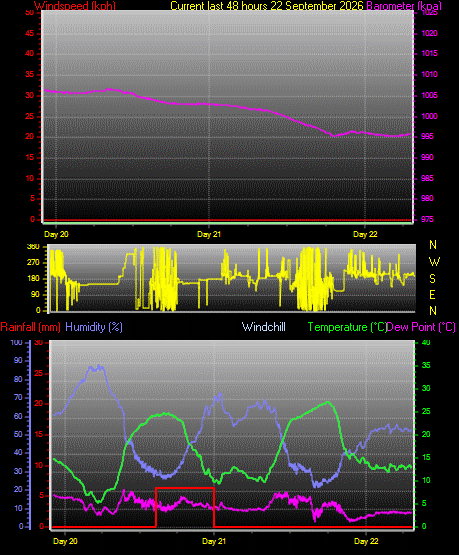
Task: Click the Humidity (%) legend label
Action: 94,327
